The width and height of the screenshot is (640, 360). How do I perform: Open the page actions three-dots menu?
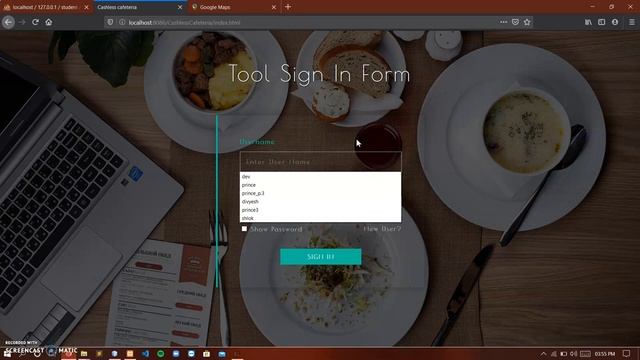(x=504, y=22)
